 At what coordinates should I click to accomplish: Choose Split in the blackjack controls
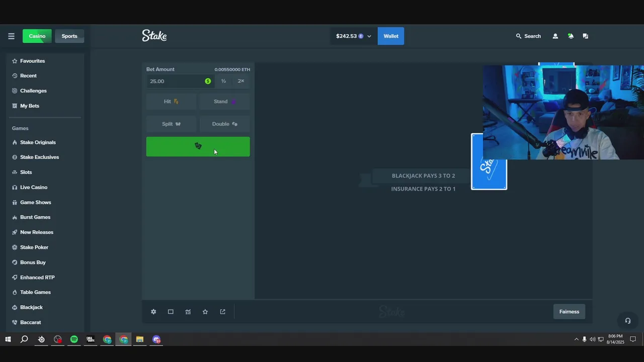coord(171,124)
